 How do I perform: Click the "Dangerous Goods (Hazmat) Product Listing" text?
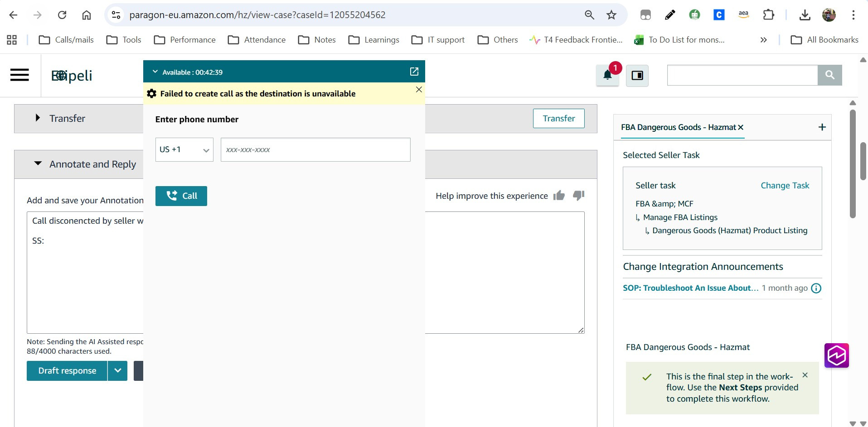[x=730, y=230]
